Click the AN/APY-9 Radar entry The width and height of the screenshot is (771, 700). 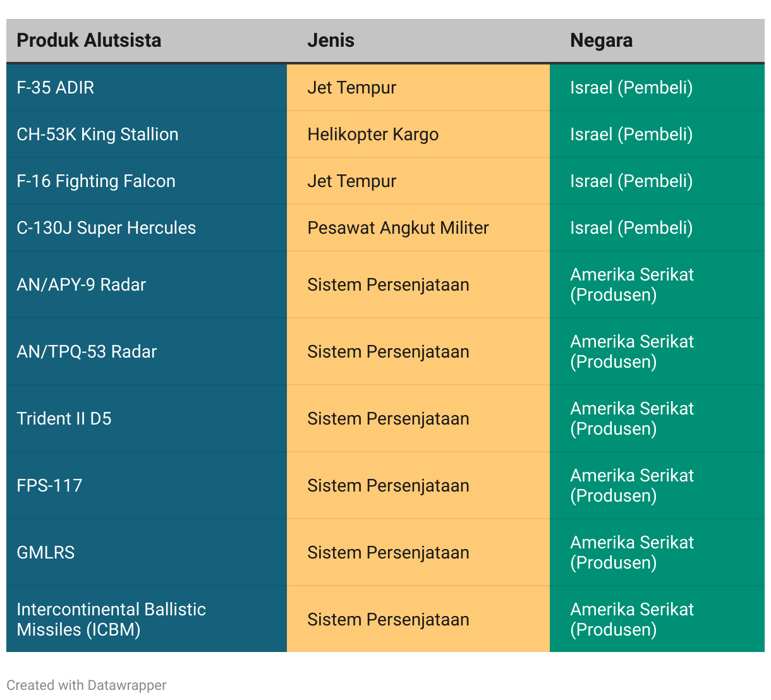point(81,285)
